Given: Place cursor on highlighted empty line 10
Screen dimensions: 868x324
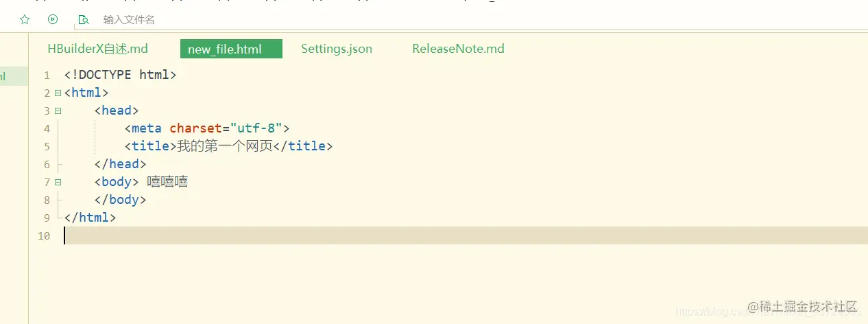Looking at the screenshot, I should point(466,235).
